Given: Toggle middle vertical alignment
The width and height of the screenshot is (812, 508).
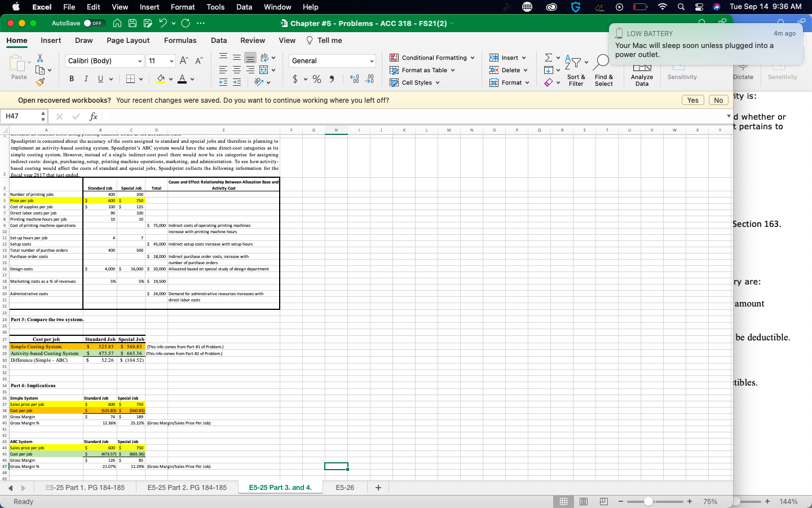Looking at the screenshot, I should pyautogui.click(x=237, y=58).
